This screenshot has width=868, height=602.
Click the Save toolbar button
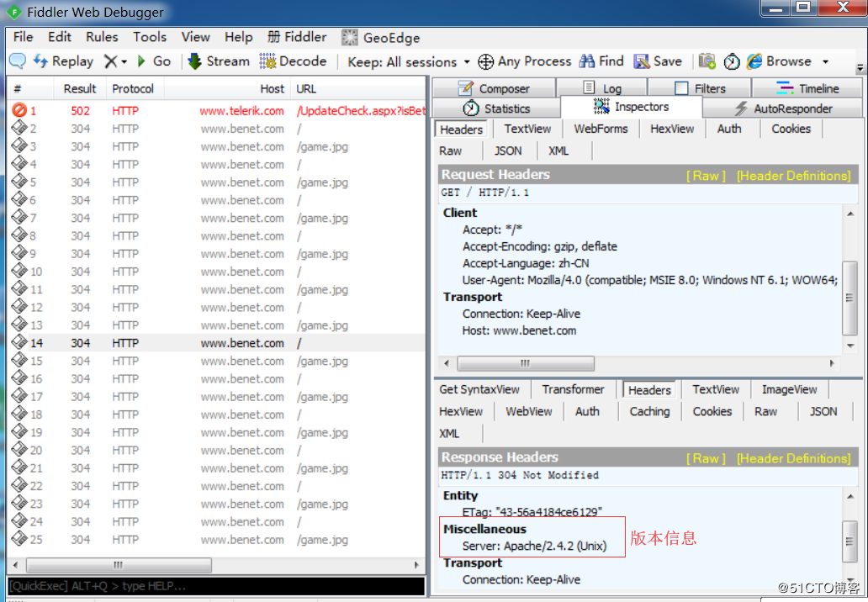point(658,61)
